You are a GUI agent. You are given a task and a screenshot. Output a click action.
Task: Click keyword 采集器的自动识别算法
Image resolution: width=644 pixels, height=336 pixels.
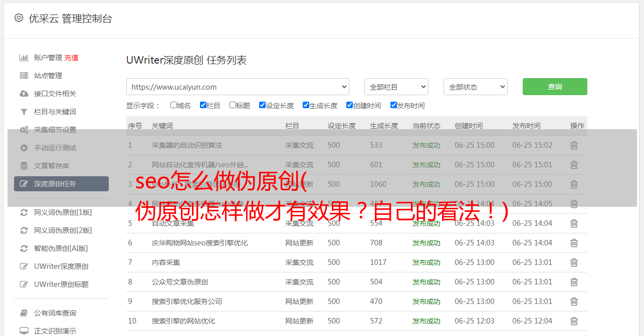[187, 145]
